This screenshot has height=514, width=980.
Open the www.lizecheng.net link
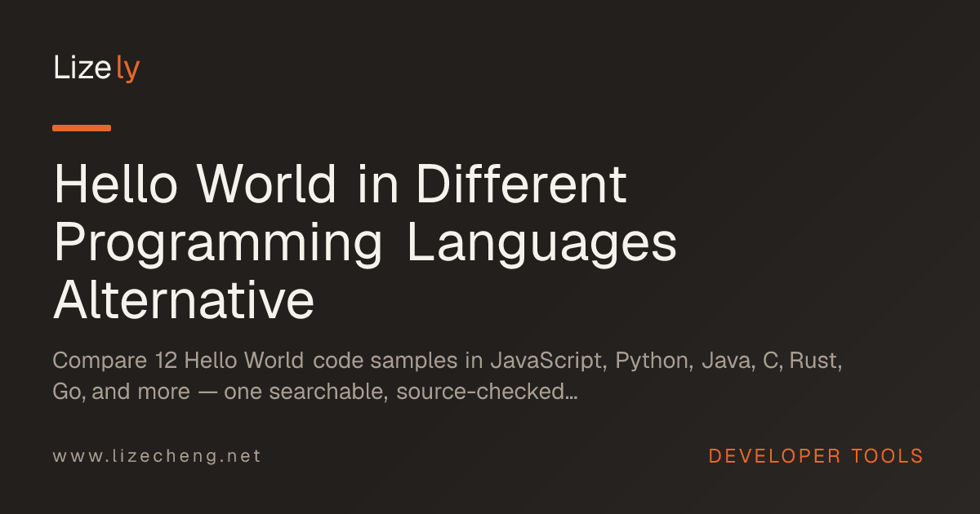(157, 456)
